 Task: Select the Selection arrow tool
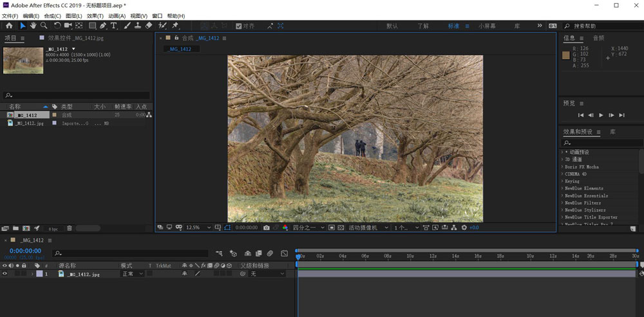[23, 26]
